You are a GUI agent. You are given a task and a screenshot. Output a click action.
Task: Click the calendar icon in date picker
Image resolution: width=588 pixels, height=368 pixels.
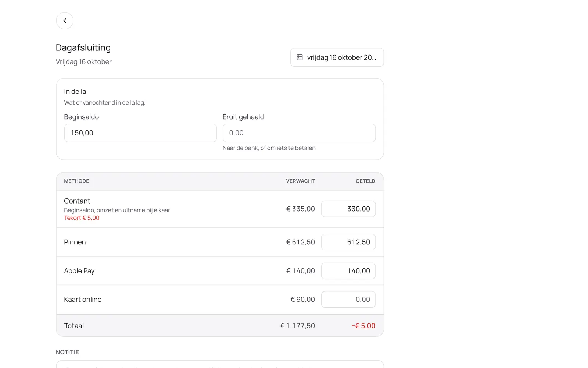point(300,57)
